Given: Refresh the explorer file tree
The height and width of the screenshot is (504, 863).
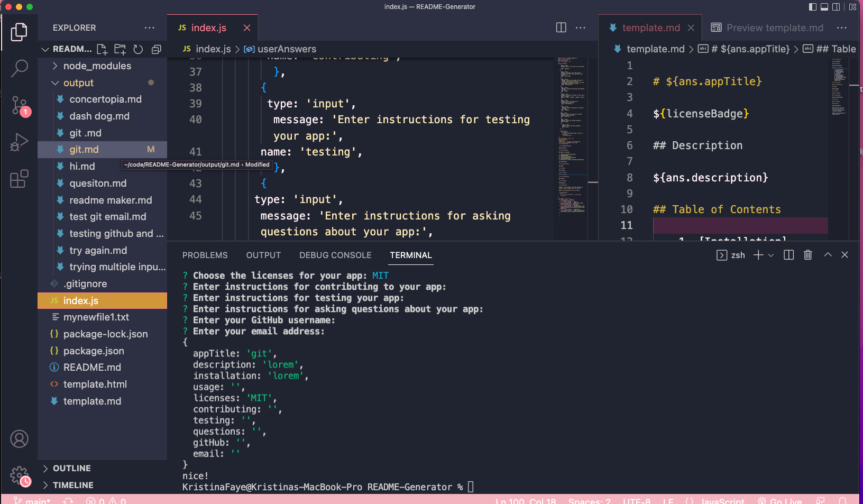Looking at the screenshot, I should coord(138,49).
